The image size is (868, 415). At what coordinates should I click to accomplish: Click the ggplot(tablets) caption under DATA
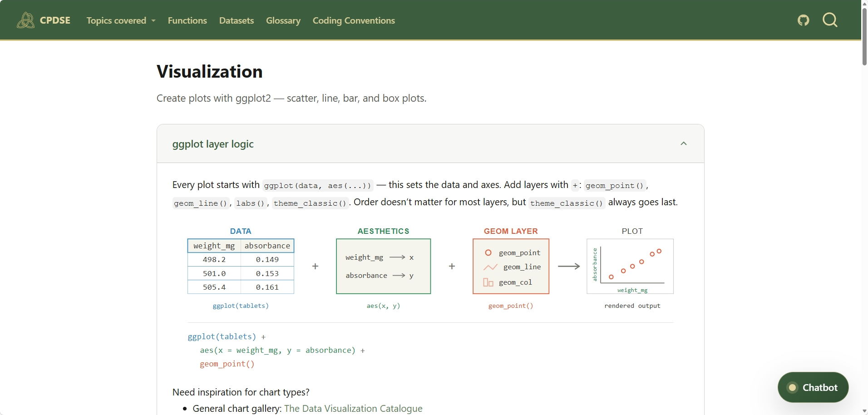click(241, 306)
